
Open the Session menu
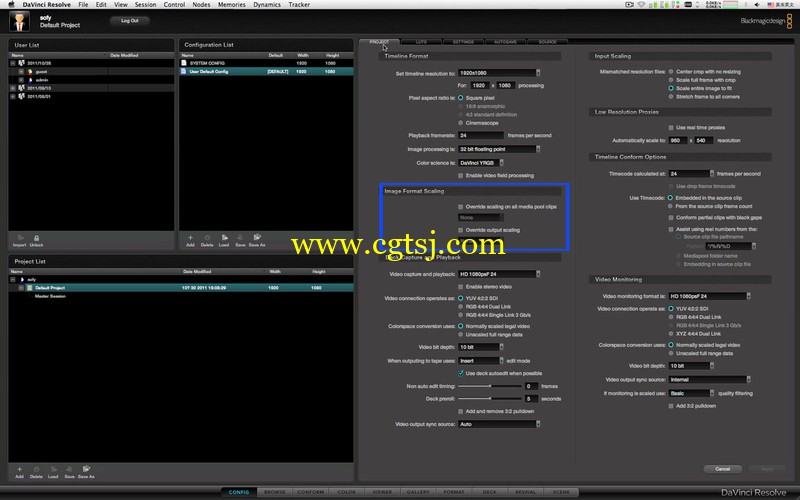coord(145,5)
